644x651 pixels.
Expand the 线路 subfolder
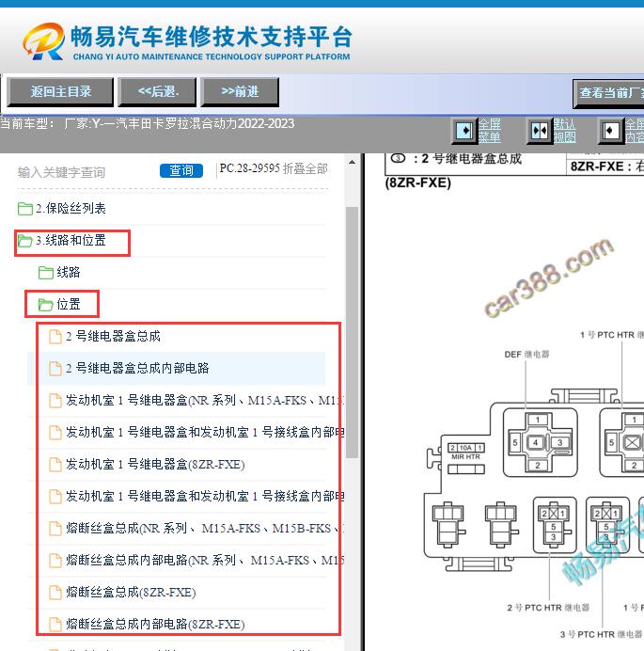pyautogui.click(x=69, y=272)
